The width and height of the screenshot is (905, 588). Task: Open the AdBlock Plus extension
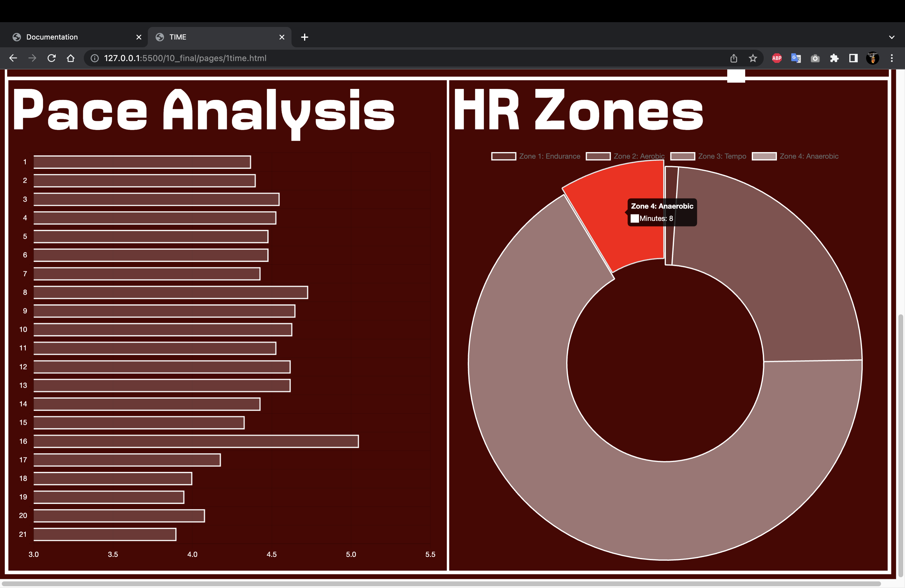pyautogui.click(x=777, y=58)
